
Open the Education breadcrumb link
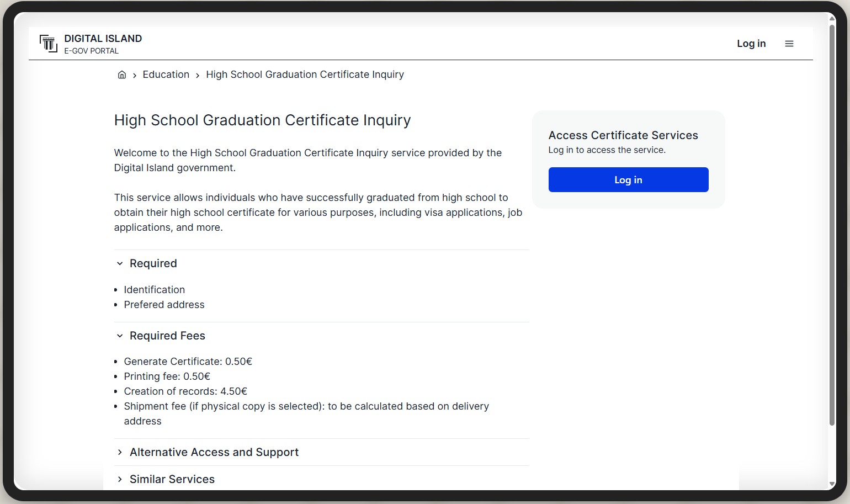(x=166, y=75)
